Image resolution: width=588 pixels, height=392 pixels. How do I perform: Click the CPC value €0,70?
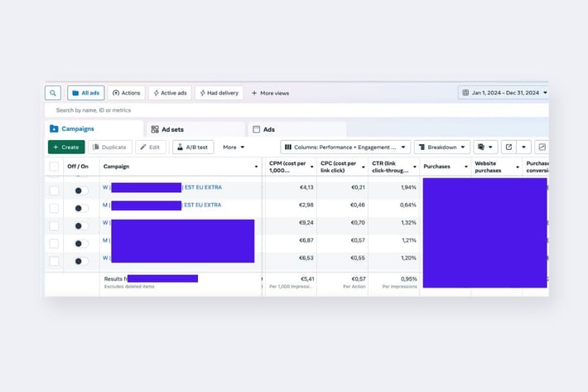358,222
